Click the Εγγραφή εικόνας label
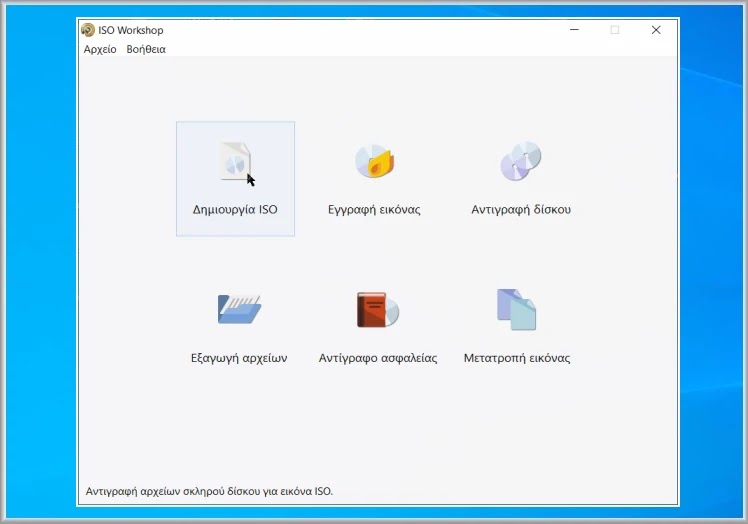748x524 pixels. point(374,210)
